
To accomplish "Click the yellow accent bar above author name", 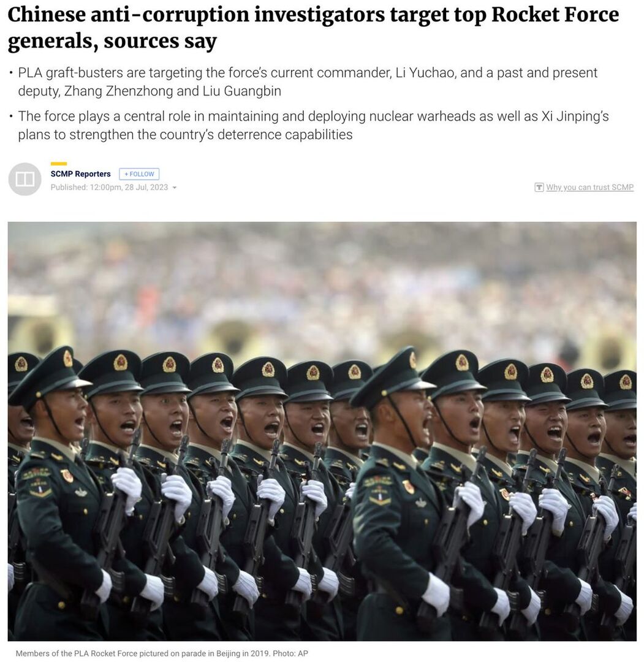I will pos(59,164).
